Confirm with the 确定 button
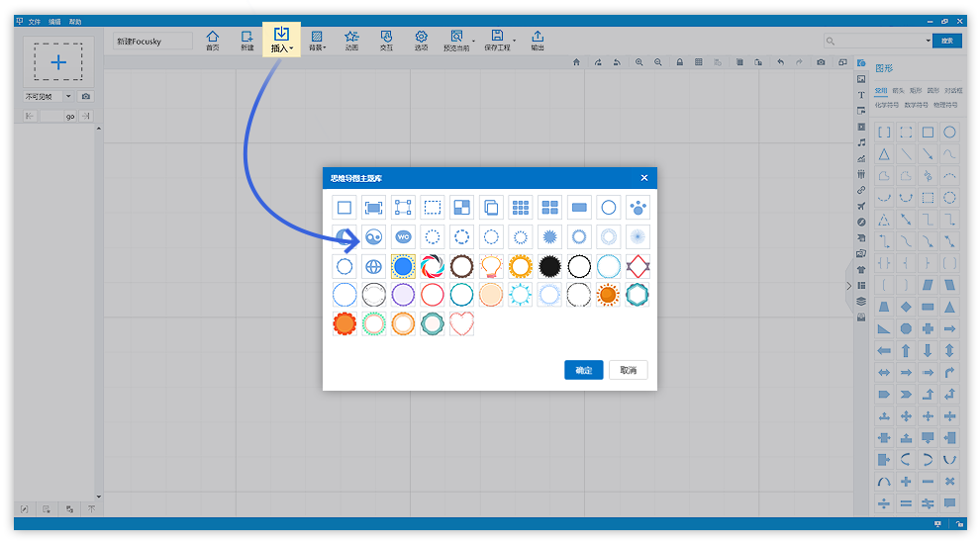980x544 pixels. [583, 370]
